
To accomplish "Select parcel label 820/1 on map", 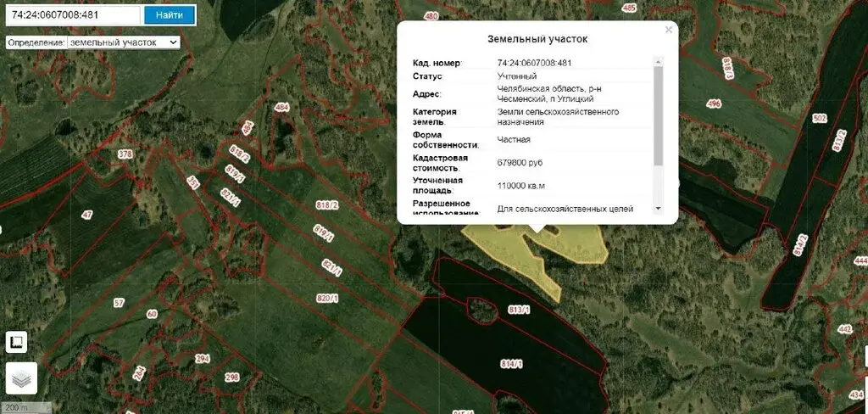I will tap(326, 298).
